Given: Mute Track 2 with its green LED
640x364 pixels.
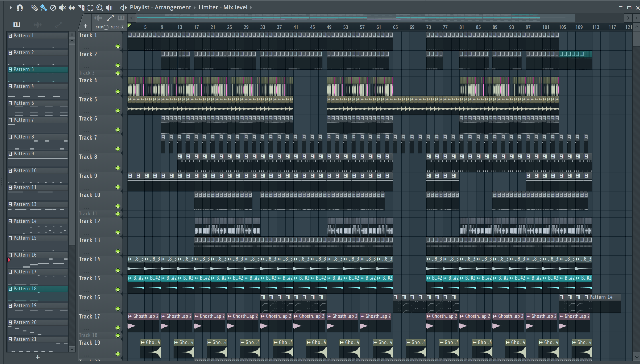Looking at the screenshot, I should (x=118, y=65).
